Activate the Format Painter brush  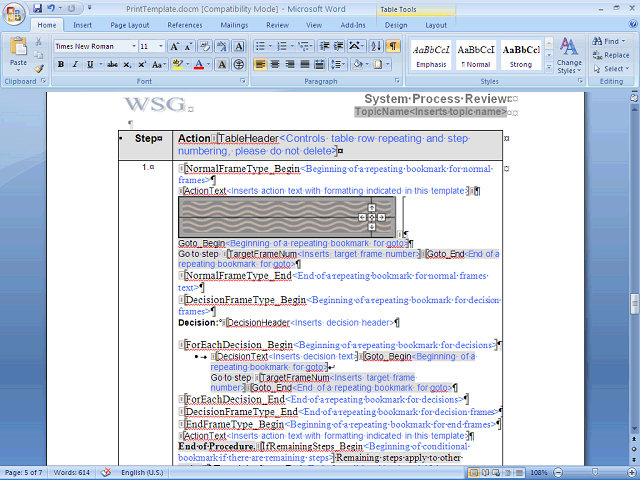pyautogui.click(x=38, y=69)
